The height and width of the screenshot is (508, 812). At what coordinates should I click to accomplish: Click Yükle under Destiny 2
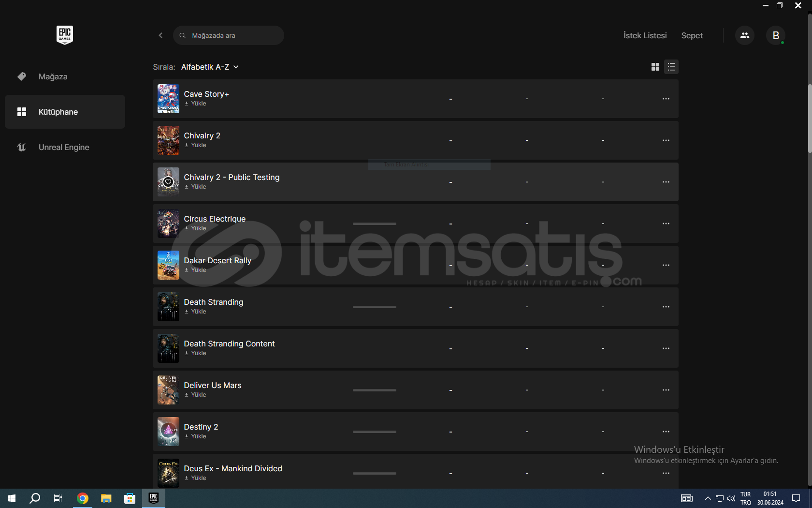click(x=195, y=436)
